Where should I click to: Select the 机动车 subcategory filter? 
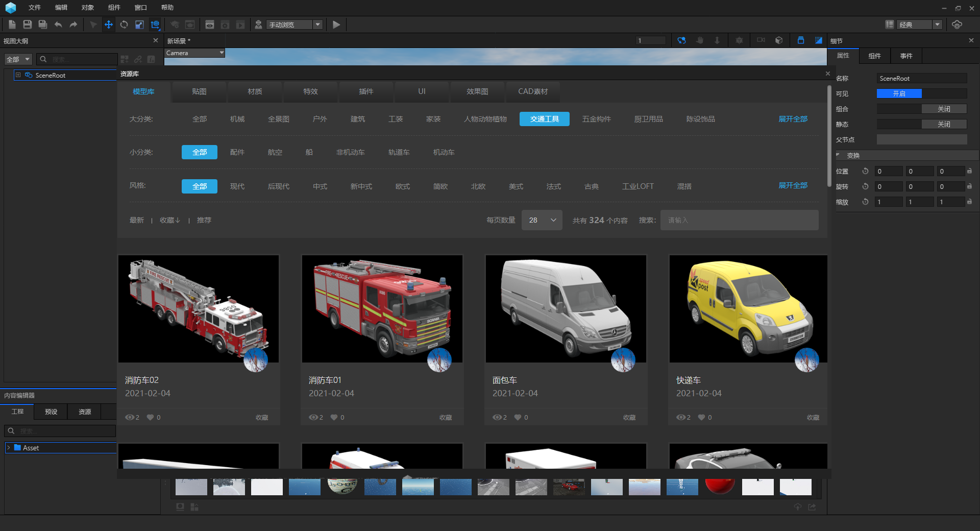tap(444, 152)
